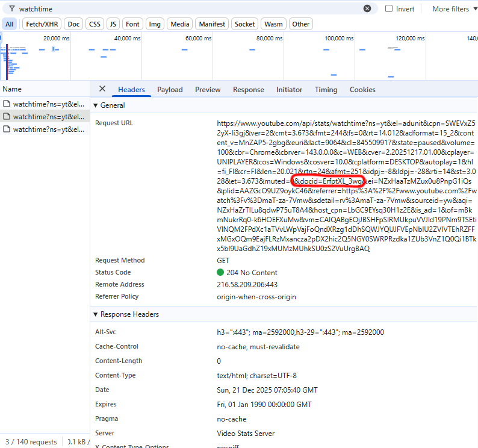
Task: Select the All filter type
Action: point(10,24)
